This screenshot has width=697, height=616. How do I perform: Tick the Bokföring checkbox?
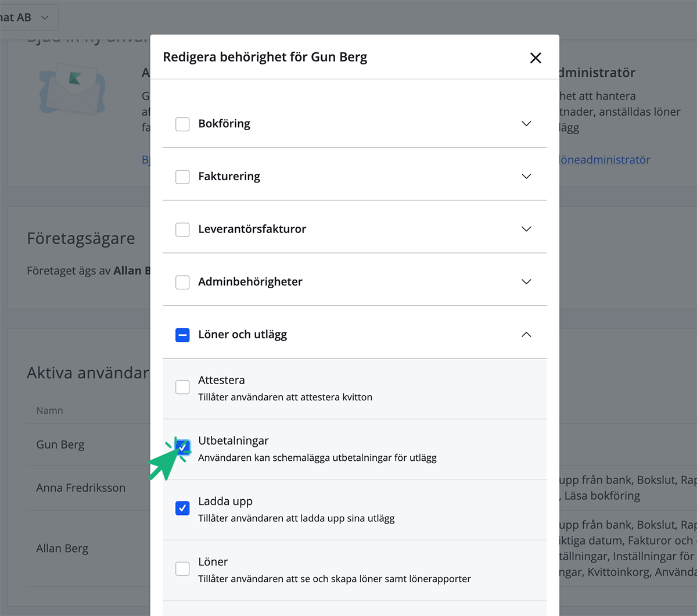[182, 124]
